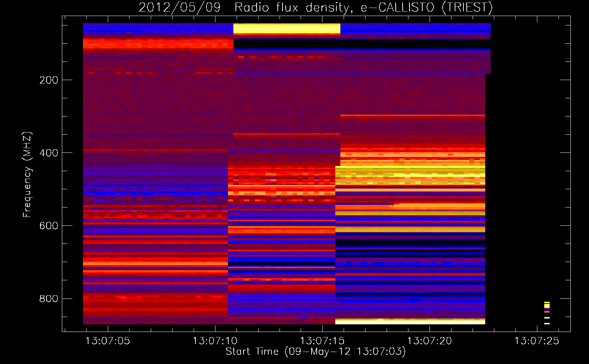Click the 13:07:25 time tick label
Image resolution: width=589 pixels, height=364 pixels.
pyautogui.click(x=537, y=341)
